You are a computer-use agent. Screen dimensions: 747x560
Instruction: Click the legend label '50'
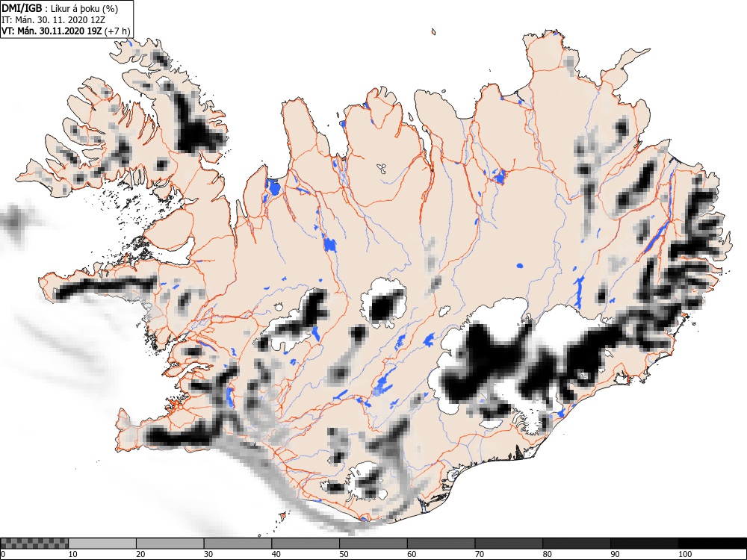[344, 554]
